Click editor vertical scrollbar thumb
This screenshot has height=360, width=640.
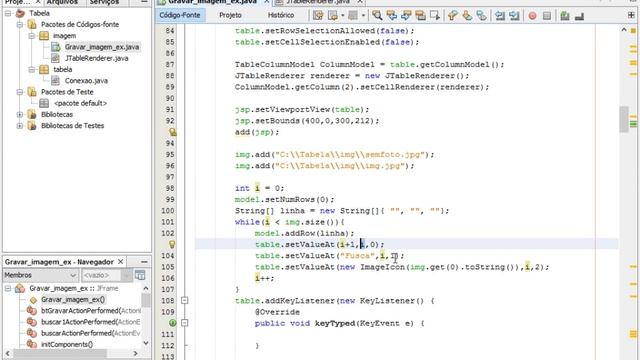click(x=623, y=119)
